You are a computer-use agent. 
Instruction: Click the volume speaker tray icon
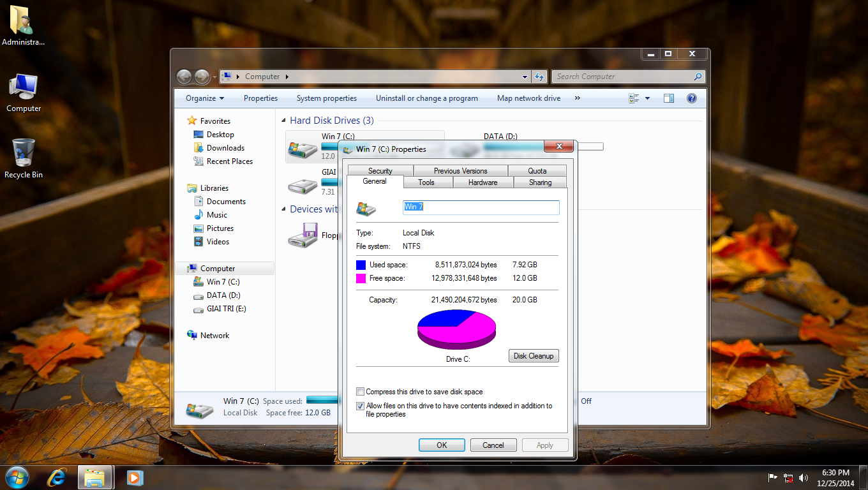coord(804,478)
